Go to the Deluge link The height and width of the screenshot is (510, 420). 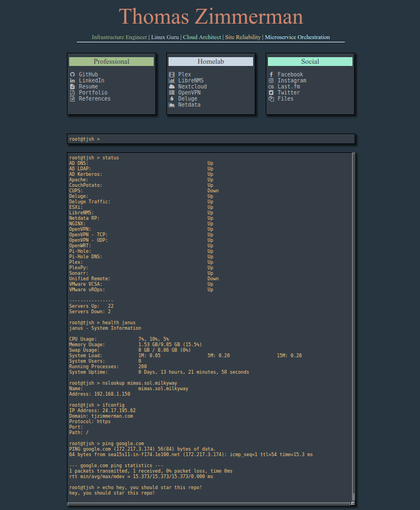pos(188,98)
